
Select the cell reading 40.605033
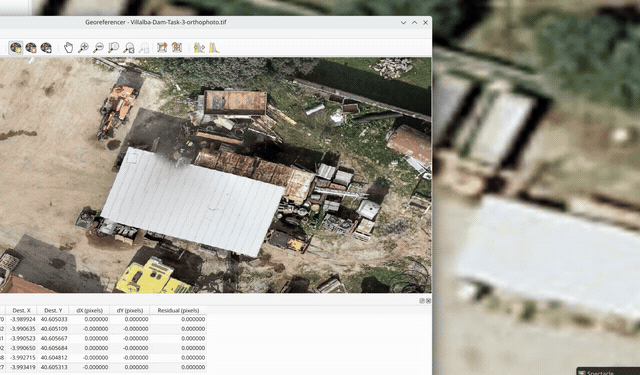point(53,319)
